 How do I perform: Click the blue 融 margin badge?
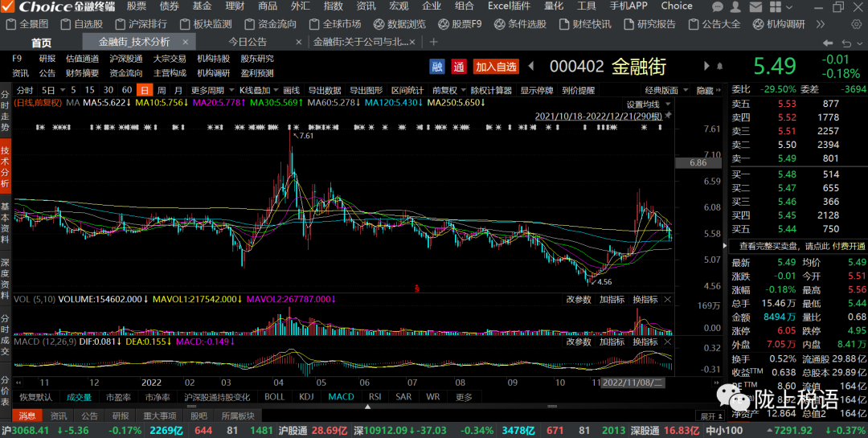coord(437,67)
